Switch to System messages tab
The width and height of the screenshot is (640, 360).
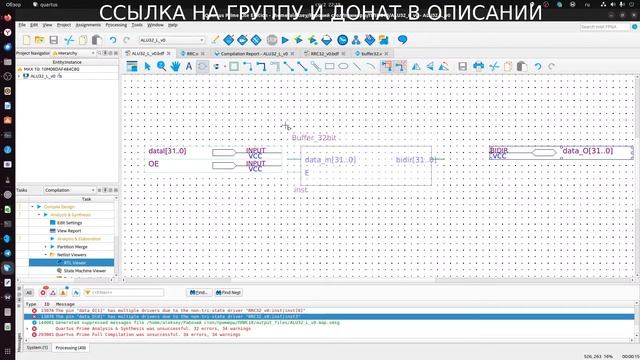pyautogui.click(x=37, y=348)
